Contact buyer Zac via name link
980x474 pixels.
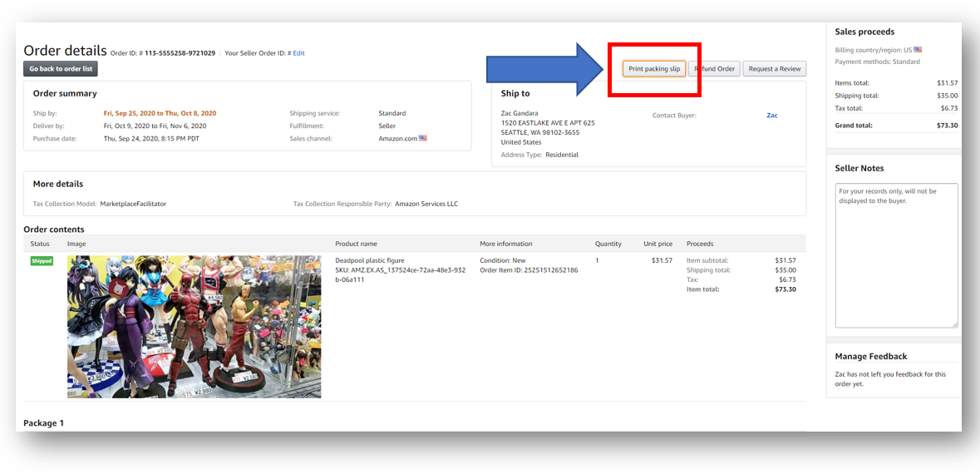(772, 116)
